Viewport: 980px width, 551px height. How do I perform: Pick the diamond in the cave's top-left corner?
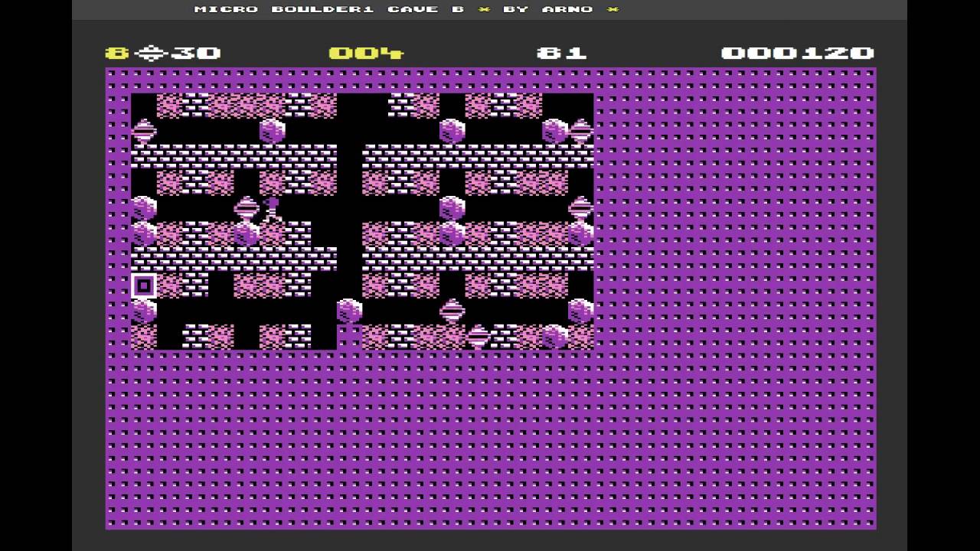tap(144, 131)
